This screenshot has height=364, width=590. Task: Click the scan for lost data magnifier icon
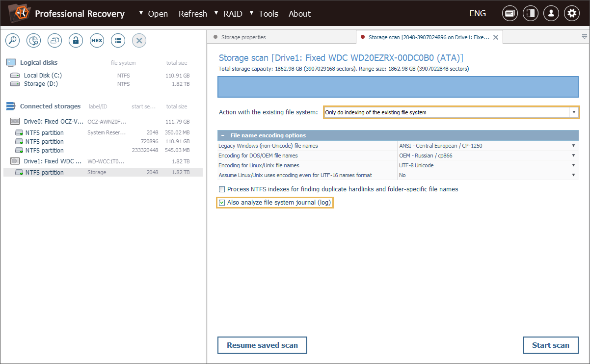[x=12, y=41]
